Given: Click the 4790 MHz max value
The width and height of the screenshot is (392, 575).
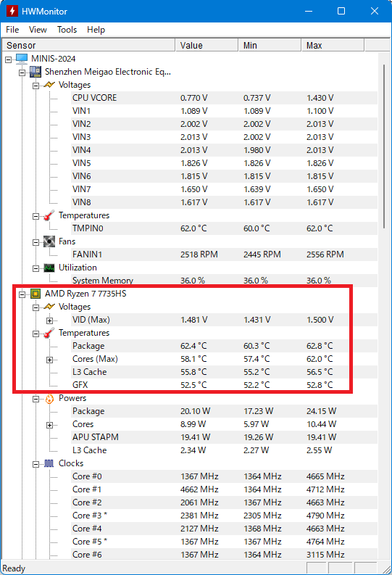Looking at the screenshot, I should [x=325, y=516].
